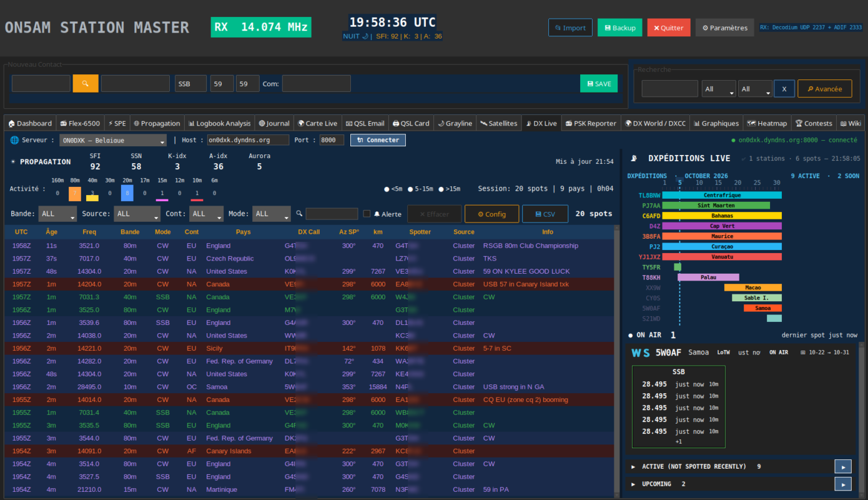Click the magnifier icon beside spot filter
This screenshot has width=868, height=500.
pos(300,214)
